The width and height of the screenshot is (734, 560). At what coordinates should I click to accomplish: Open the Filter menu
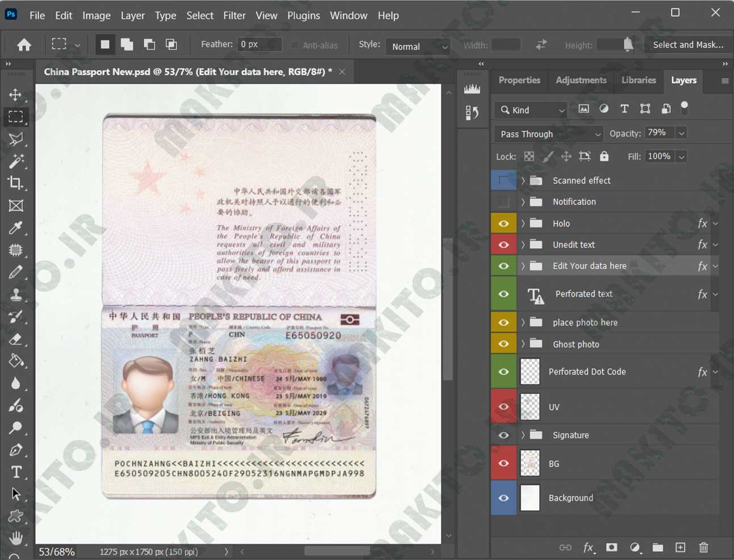pyautogui.click(x=234, y=15)
